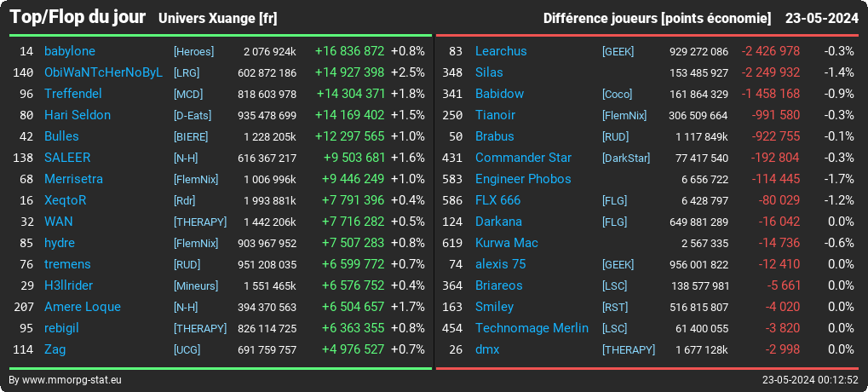Select the Univers Xuange [fr] heading
This screenshot has width=868, height=392.
click(x=217, y=19)
